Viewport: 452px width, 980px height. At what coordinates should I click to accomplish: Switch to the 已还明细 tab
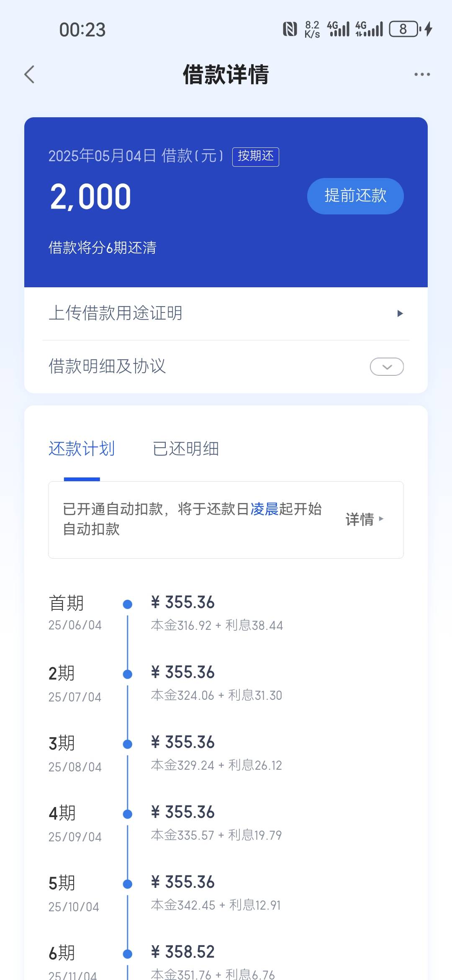tap(186, 449)
